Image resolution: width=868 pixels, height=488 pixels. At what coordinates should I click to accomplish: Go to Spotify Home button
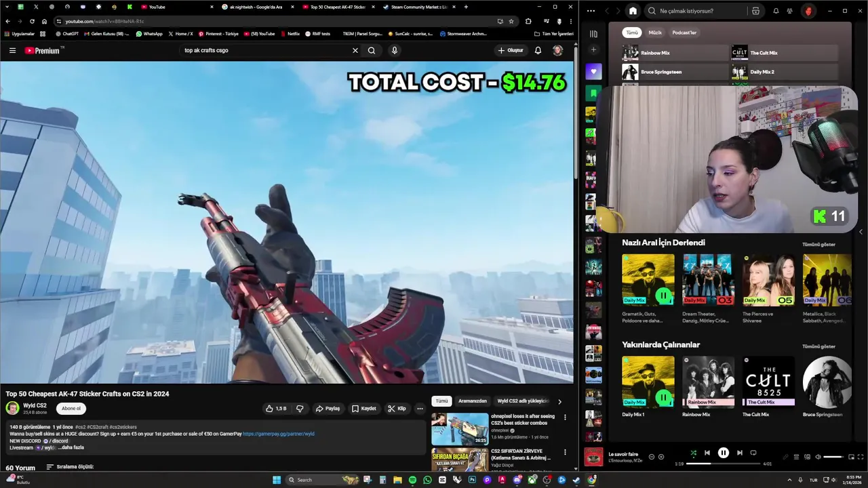(633, 11)
